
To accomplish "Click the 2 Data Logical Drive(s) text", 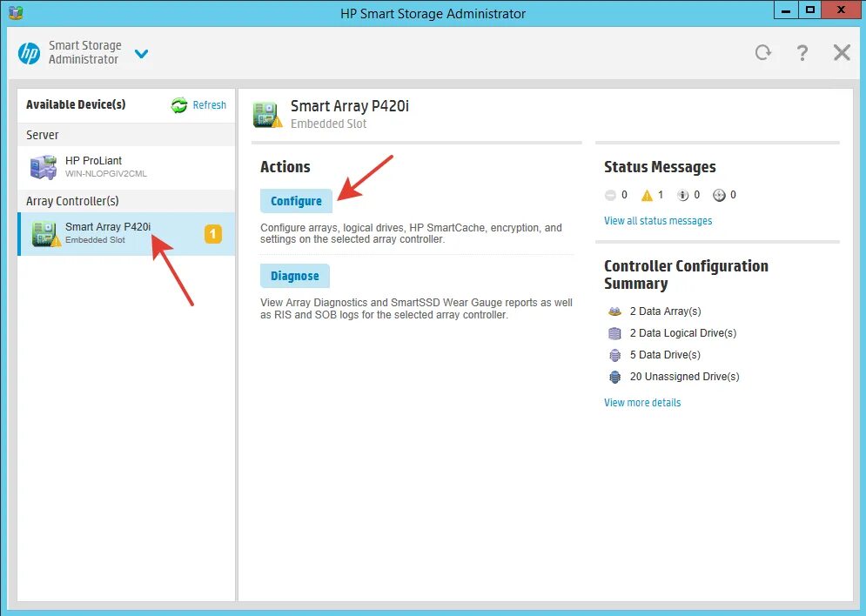I will pos(683,333).
